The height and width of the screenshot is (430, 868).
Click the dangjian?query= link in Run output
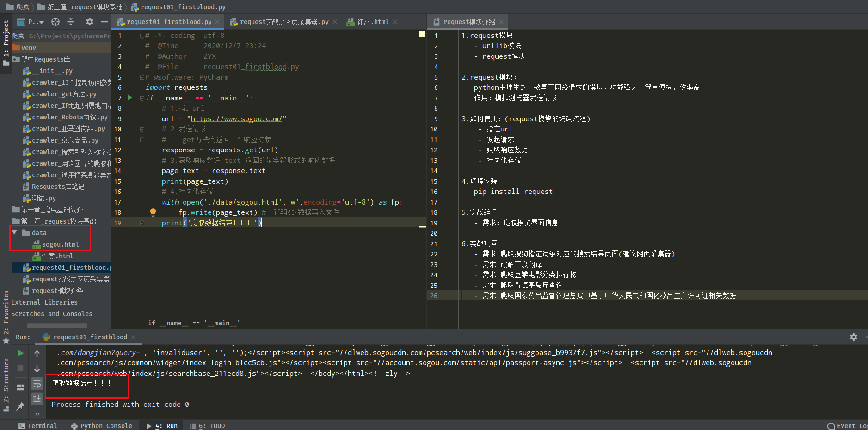tap(98, 353)
